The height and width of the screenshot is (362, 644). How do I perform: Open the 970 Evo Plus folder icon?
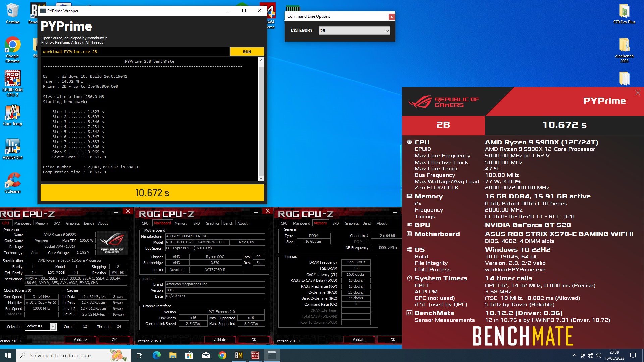(x=624, y=13)
